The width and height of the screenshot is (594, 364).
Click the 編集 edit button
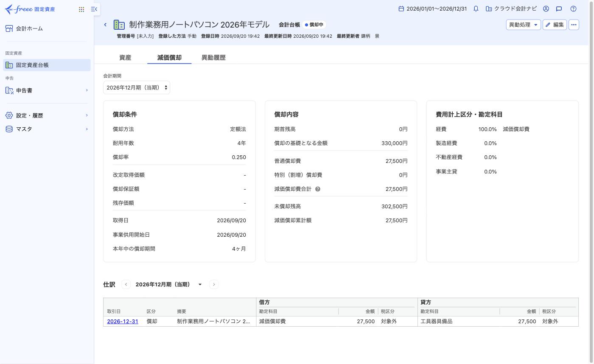point(555,25)
